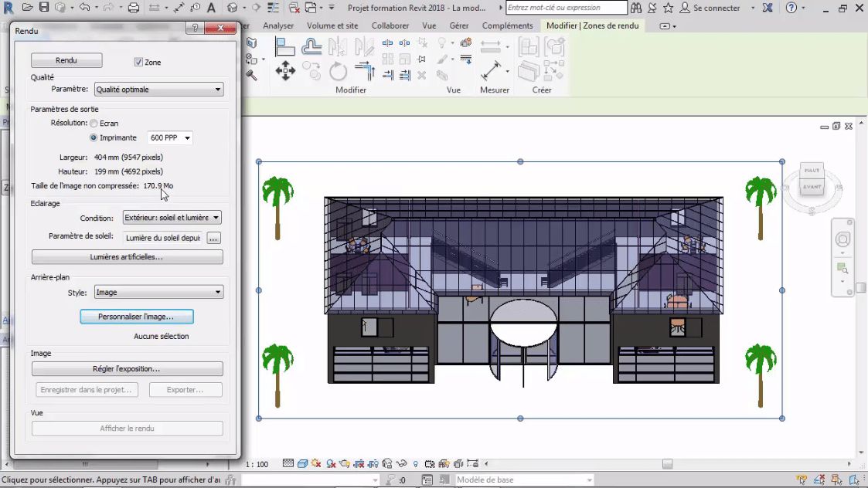Open the 600 PPP resolution dropdown

(170, 138)
